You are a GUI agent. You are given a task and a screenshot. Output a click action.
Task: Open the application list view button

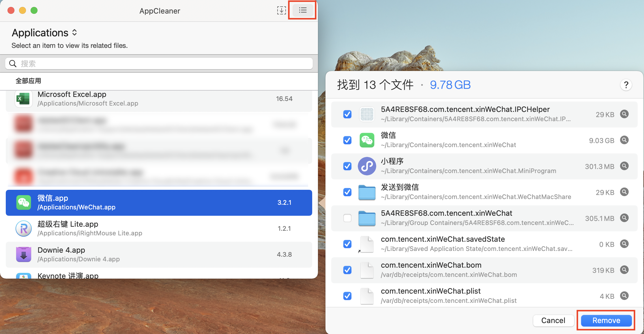[303, 10]
